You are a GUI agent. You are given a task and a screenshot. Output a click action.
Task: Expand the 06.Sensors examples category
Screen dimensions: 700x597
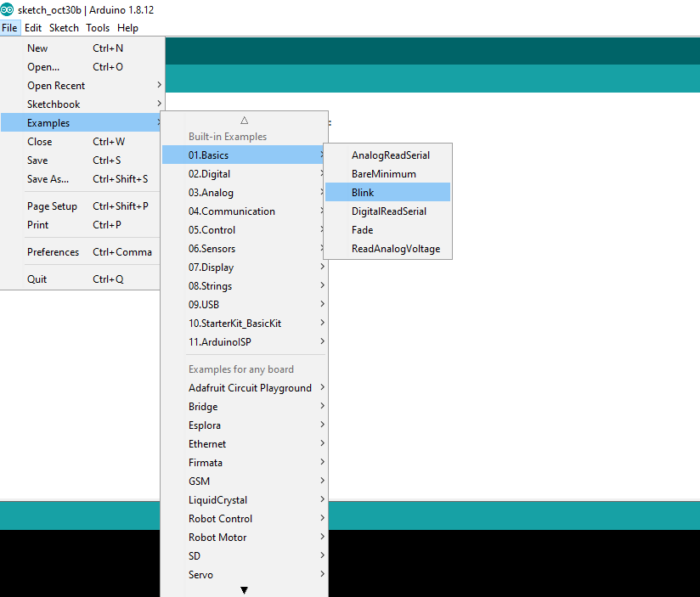pyautogui.click(x=244, y=249)
